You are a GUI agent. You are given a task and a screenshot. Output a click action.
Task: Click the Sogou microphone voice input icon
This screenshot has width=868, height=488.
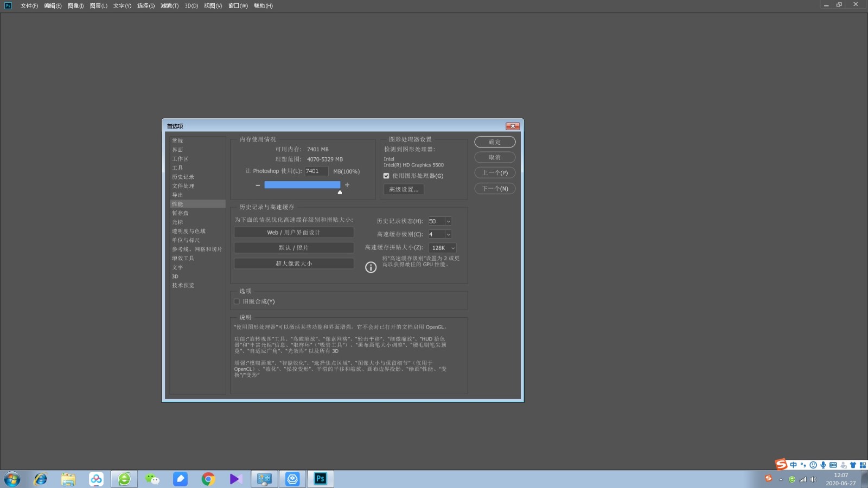tap(823, 465)
